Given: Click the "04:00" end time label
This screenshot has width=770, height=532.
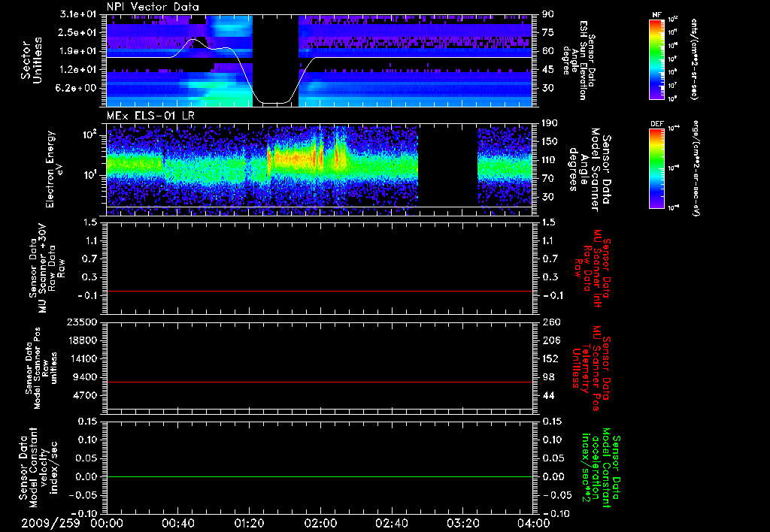Looking at the screenshot, I should pyautogui.click(x=534, y=524).
